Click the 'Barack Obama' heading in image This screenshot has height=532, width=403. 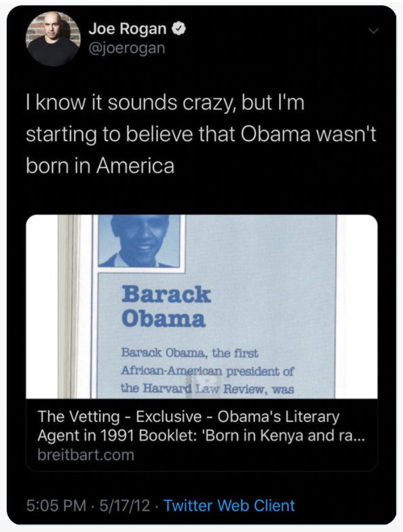pos(166,307)
